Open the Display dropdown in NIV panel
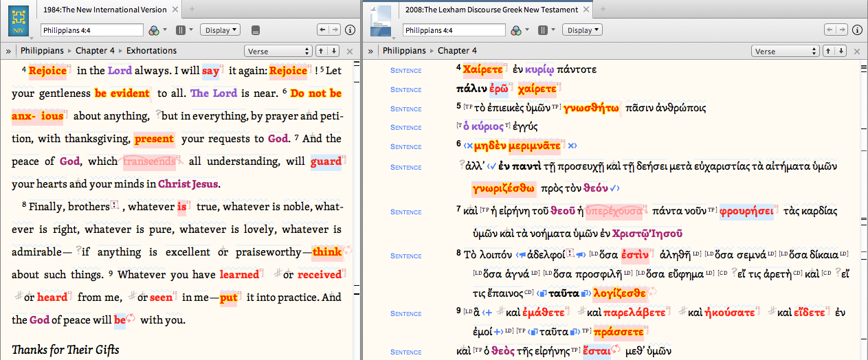This screenshot has height=360, width=868. (x=220, y=30)
